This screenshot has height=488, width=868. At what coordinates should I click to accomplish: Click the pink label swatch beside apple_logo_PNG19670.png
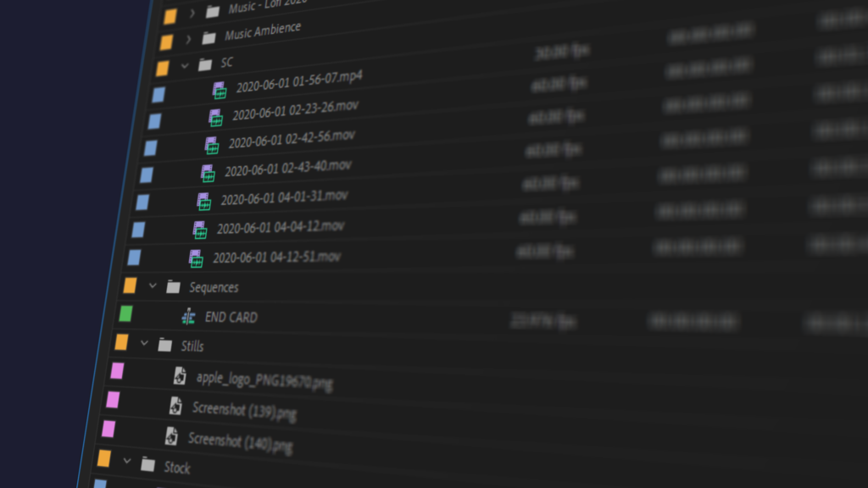pos(117,371)
